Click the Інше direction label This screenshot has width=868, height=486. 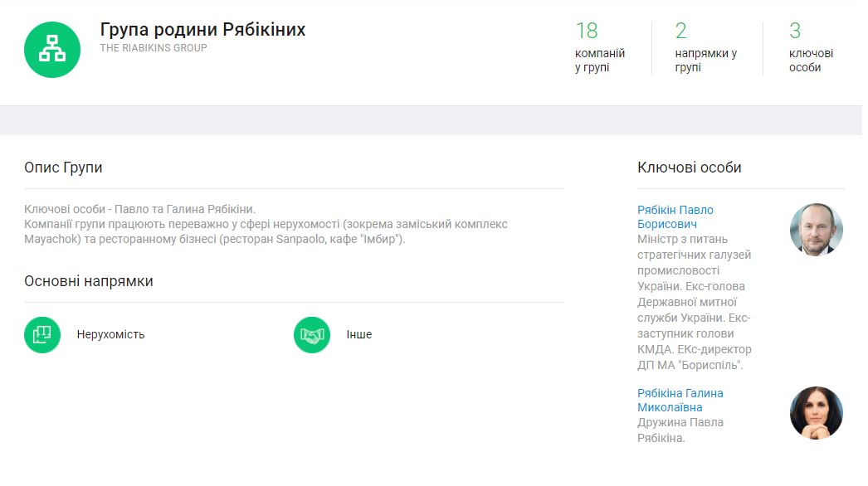point(358,335)
